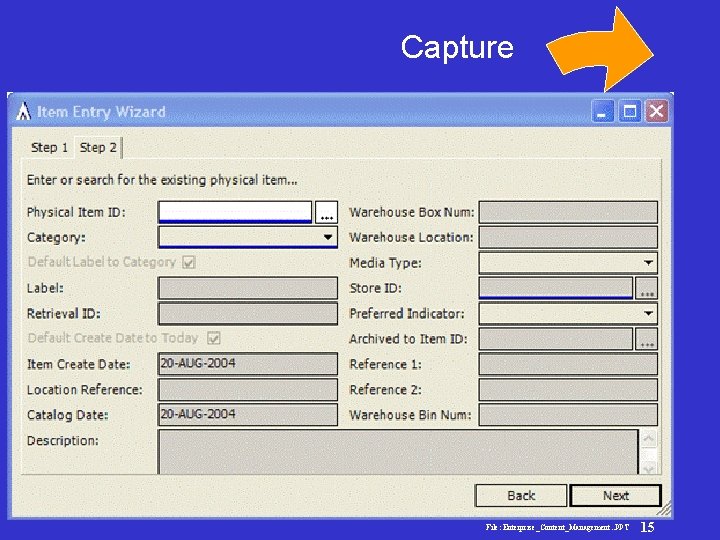Select the Step 2 tab
This screenshot has height=540, width=720.
tap(98, 147)
